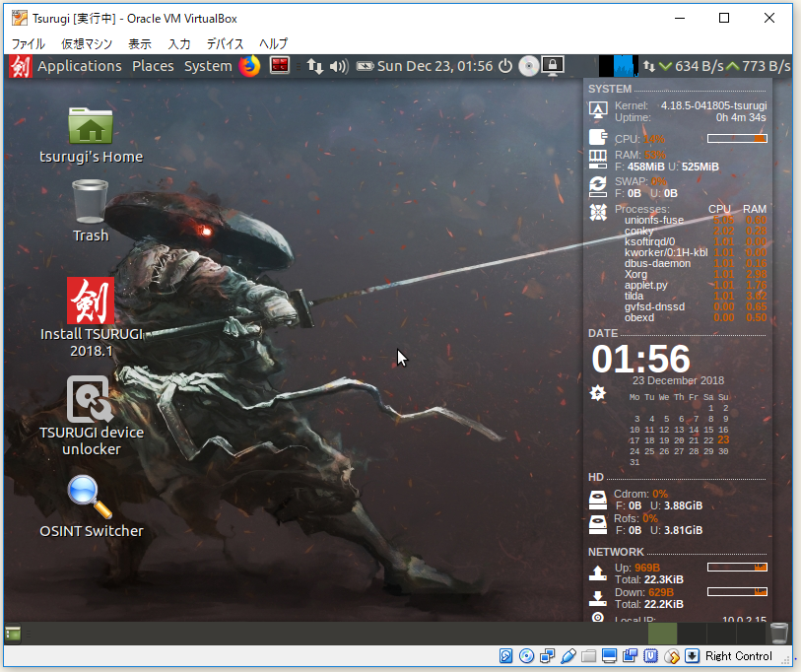Open the clock showing Sun Dec 23, 01:56
This screenshot has width=801, height=672.
[435, 66]
